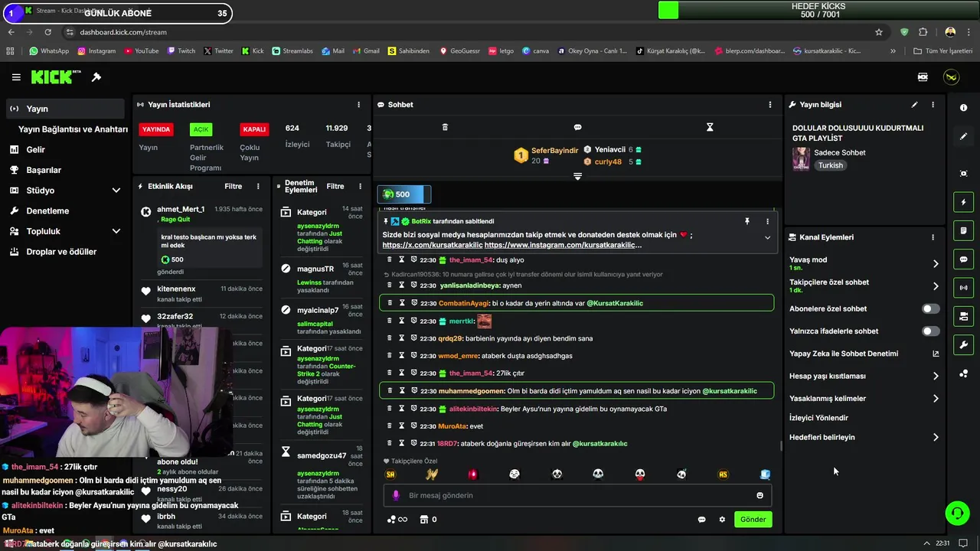Click the trash icon under Sohbet header
This screenshot has height=551, width=980.
coord(445,127)
